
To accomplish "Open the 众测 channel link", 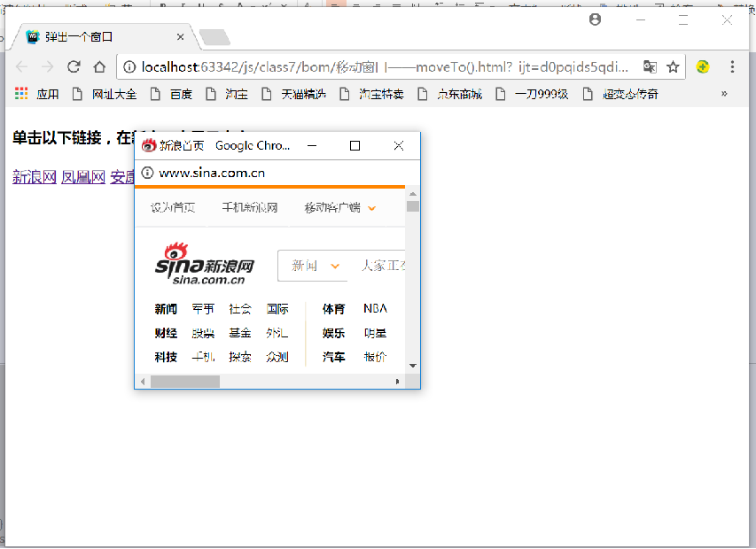I will tap(277, 357).
